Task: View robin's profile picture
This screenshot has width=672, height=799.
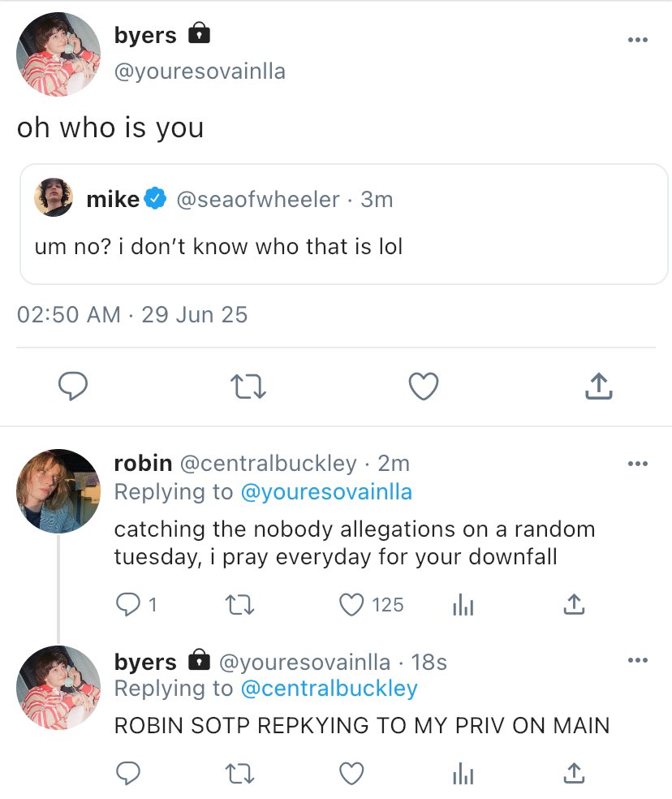Action: [x=58, y=490]
